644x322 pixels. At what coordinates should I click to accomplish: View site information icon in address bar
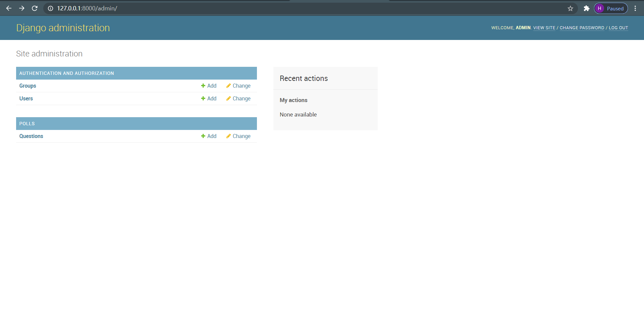point(50,8)
